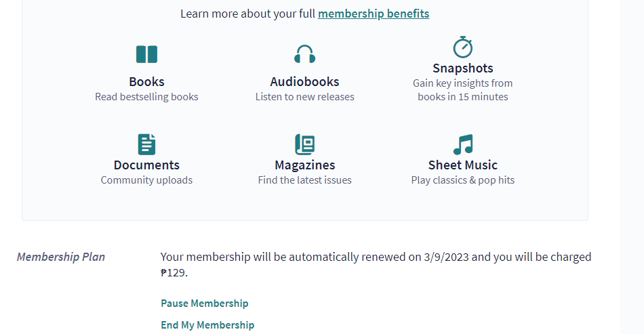This screenshot has height=334, width=644.
Task: Open the membership benefits link
Action: (x=374, y=14)
